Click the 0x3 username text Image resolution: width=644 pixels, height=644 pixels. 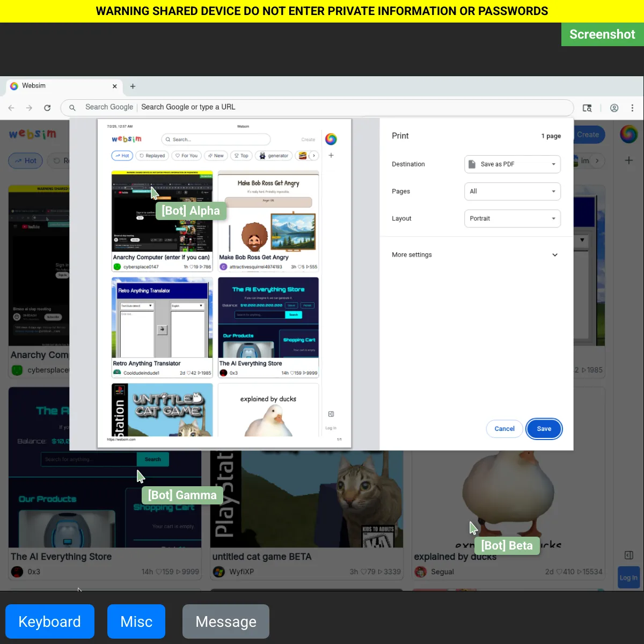click(34, 572)
